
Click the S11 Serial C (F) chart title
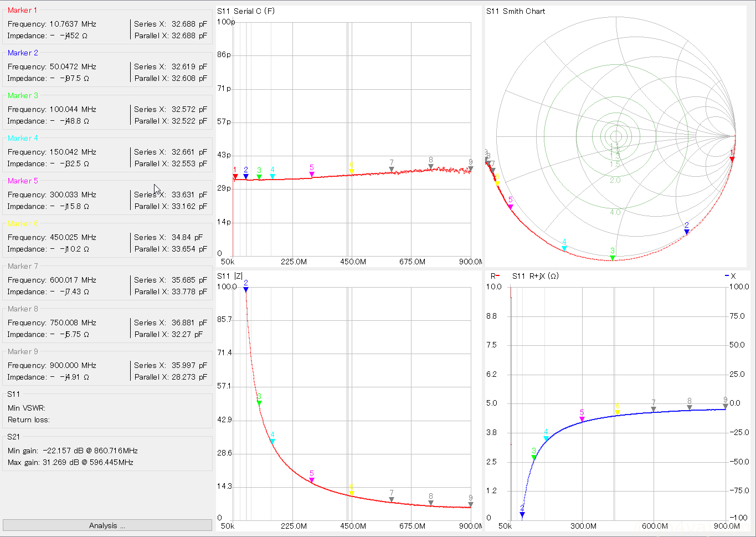[246, 11]
